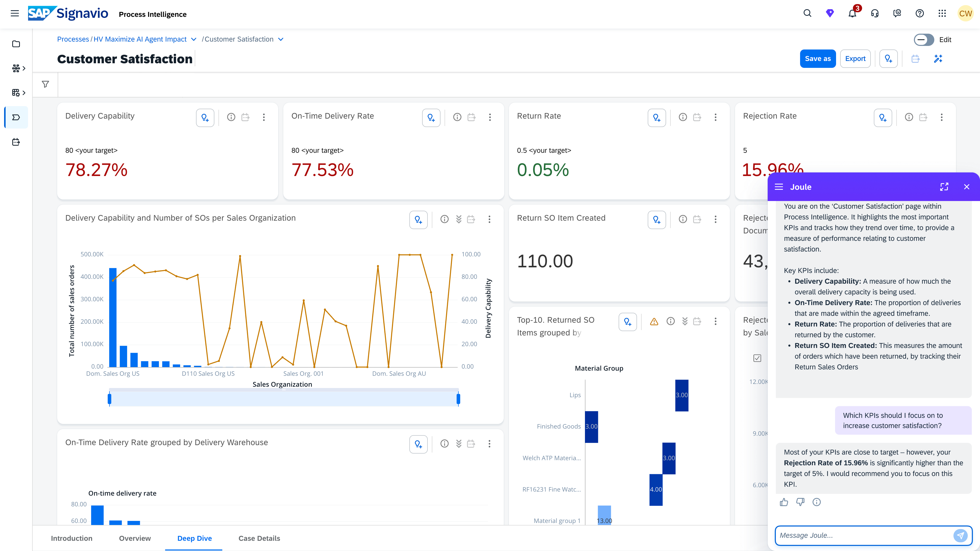Toggle the Edit mode switch

click(x=924, y=40)
